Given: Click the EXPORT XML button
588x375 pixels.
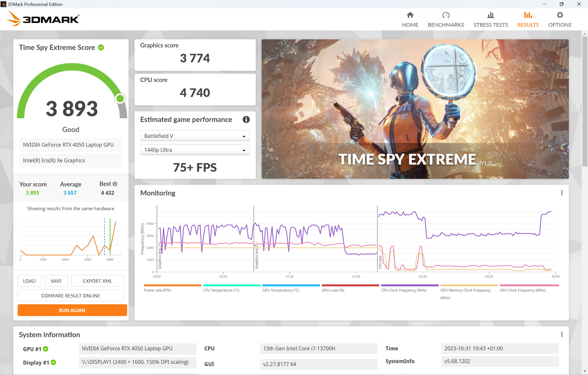Looking at the screenshot, I should coord(97,281).
